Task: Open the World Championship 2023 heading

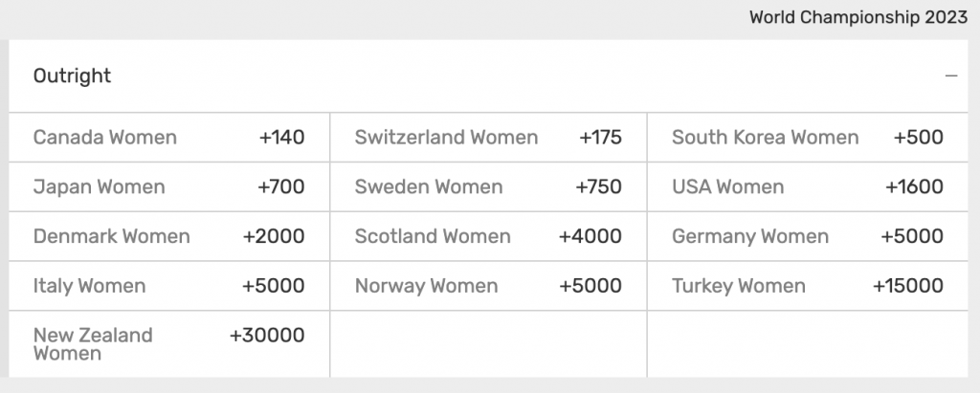Action: pos(858,17)
